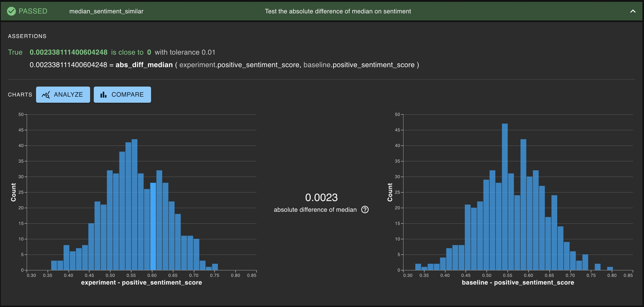Open help for absolute difference of median
This screenshot has width=644, height=307.
pos(365,210)
